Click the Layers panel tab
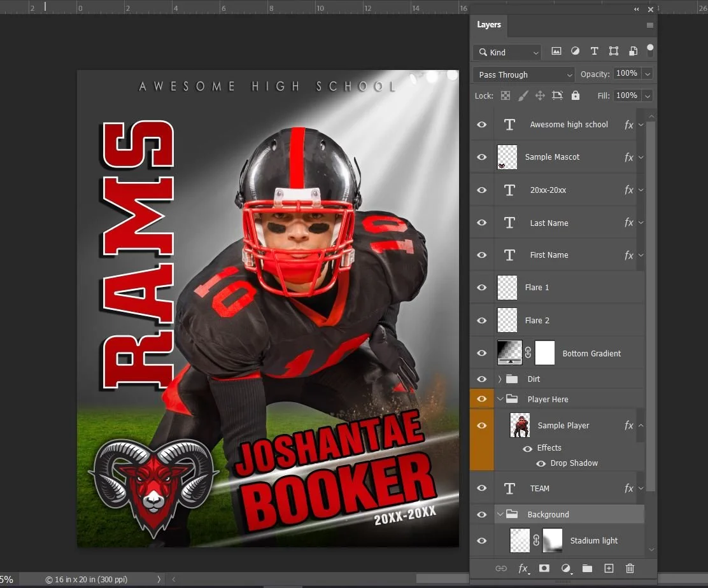The image size is (708, 588). pos(489,24)
